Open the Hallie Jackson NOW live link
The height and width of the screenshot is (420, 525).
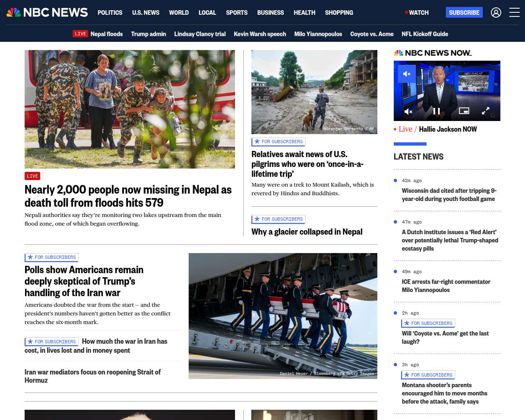[448, 129]
